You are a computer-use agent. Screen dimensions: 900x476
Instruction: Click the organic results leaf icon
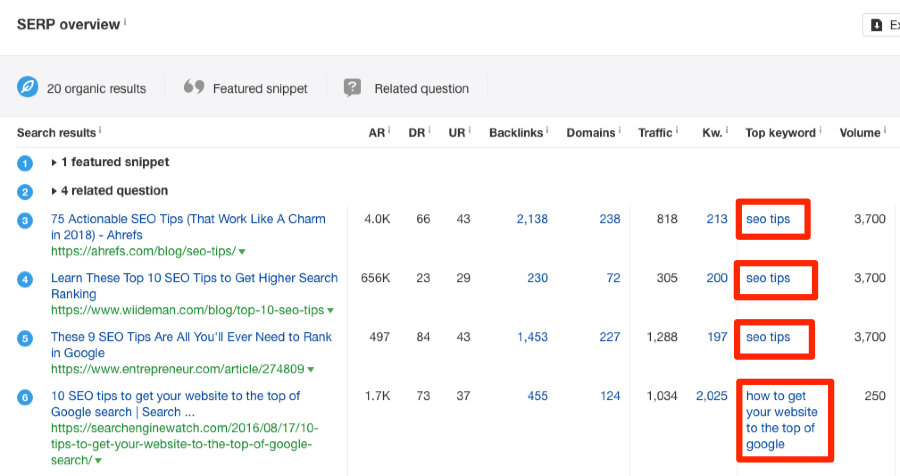[28, 87]
